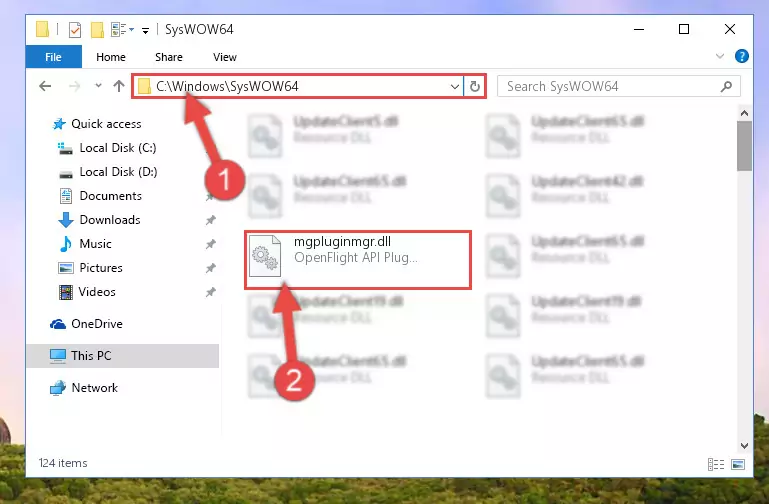Open Local Disk (D:) in sidebar
The height and width of the screenshot is (504, 769).
click(118, 172)
